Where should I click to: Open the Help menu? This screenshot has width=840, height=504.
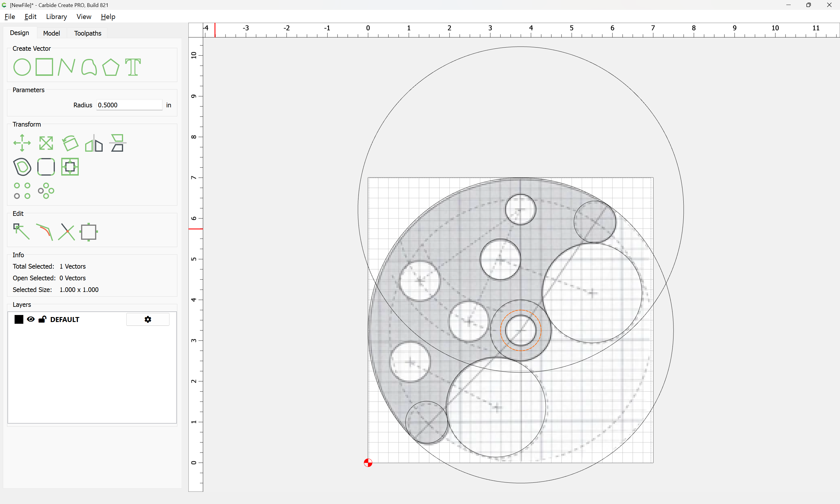108,17
